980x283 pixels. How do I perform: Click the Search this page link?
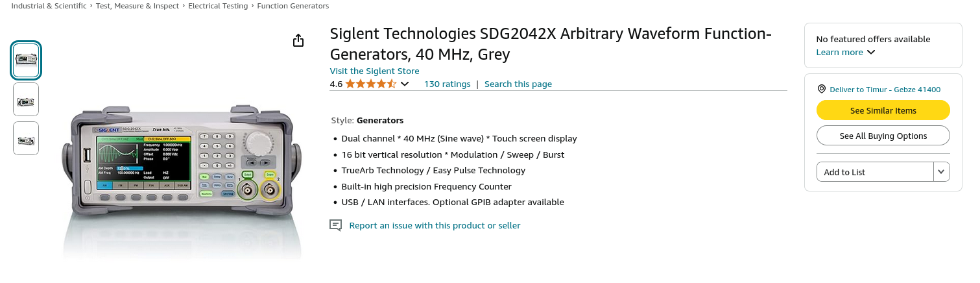[x=518, y=84]
